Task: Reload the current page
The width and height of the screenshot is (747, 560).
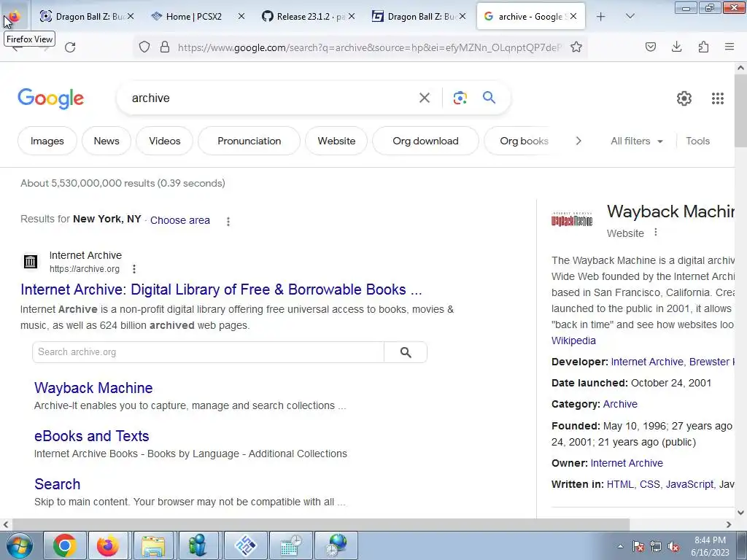Action: pos(70,47)
